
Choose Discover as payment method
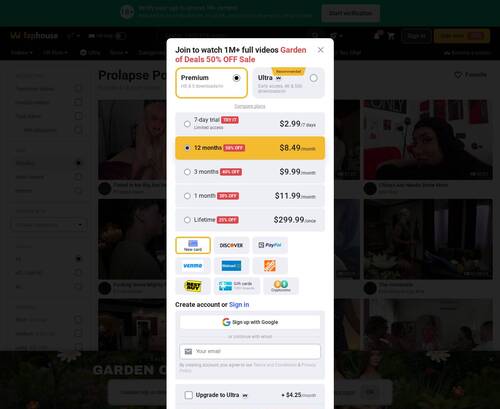click(231, 245)
